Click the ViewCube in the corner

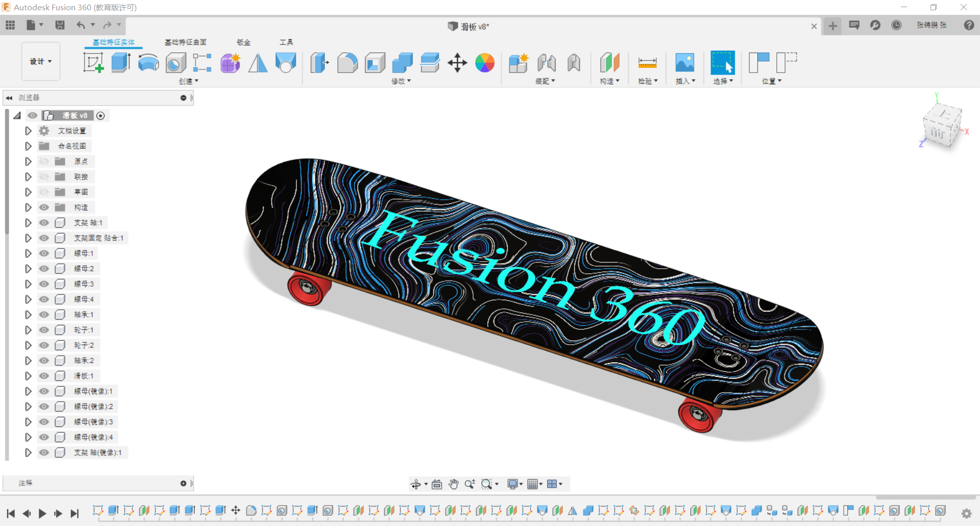(x=942, y=125)
